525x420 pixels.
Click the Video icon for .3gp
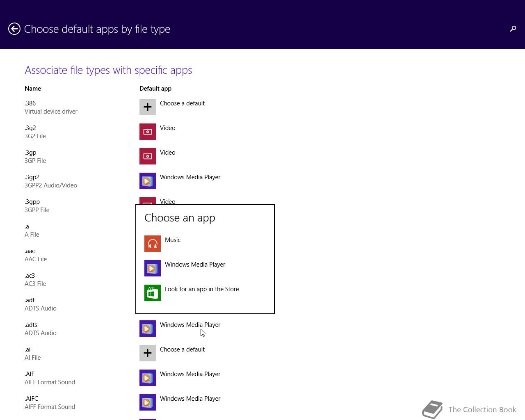click(x=148, y=156)
